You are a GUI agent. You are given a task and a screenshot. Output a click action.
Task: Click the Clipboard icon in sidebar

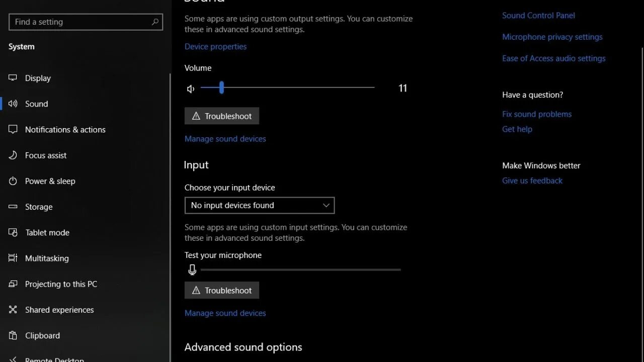click(x=13, y=335)
